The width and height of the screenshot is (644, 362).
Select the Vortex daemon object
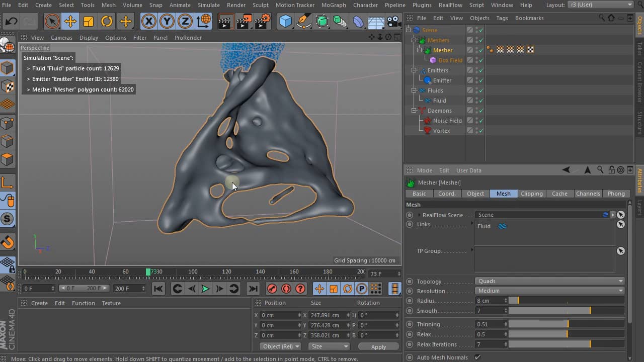[x=441, y=131]
